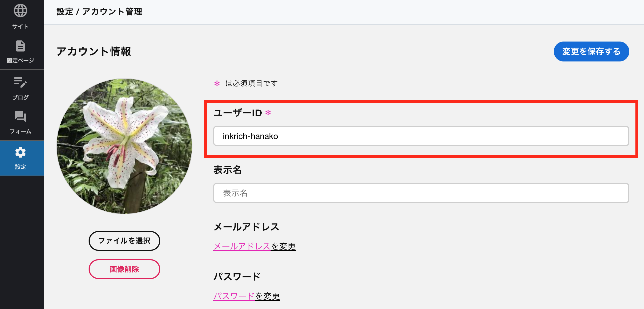Open the メールアドレスを変更 link
This screenshot has width=644, height=309.
coord(254,246)
